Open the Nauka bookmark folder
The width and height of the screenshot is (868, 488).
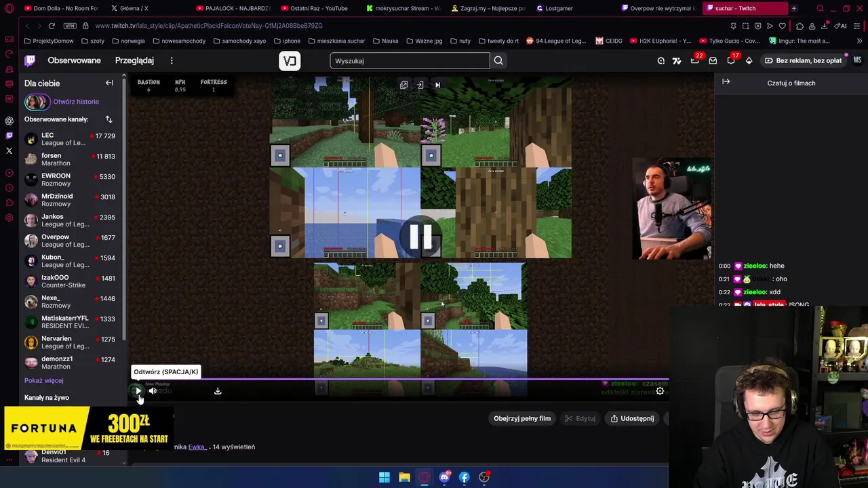point(385,41)
